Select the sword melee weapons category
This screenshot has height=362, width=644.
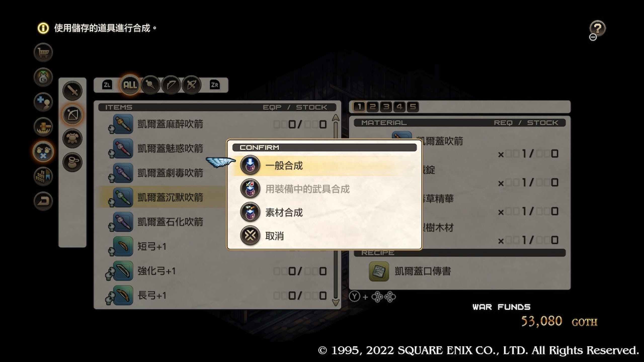[x=72, y=91]
